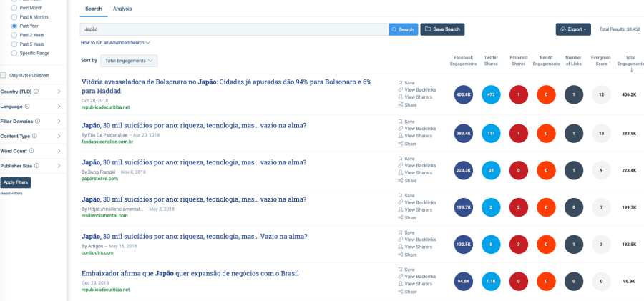View Backlinks for the contioutra.com article
This screenshot has height=301, width=644.
(417, 240)
